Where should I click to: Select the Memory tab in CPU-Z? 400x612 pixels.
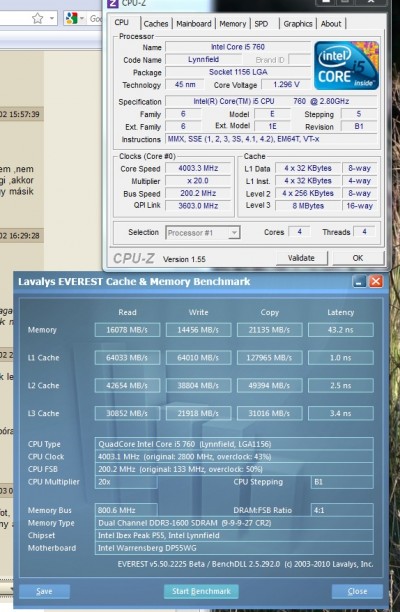coord(233,24)
